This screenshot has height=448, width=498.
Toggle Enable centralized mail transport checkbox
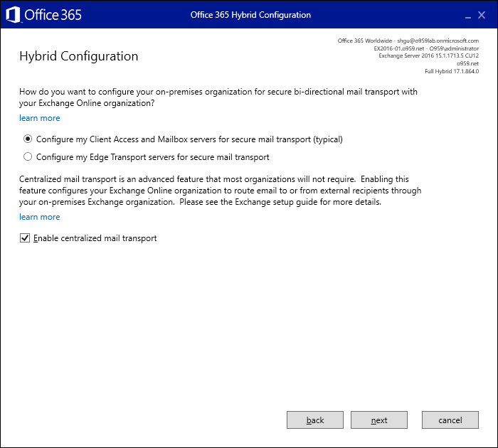[x=25, y=238]
